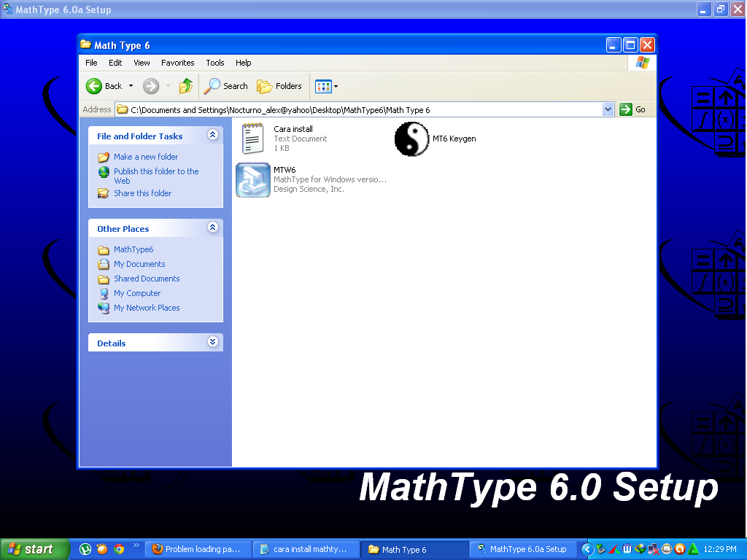Select the MT6 Keygen yin-yang icon
747x560 pixels.
[x=412, y=139]
